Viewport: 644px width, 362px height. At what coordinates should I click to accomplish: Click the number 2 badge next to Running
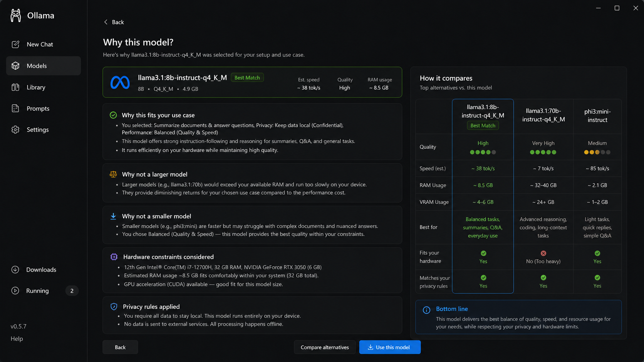(x=72, y=291)
